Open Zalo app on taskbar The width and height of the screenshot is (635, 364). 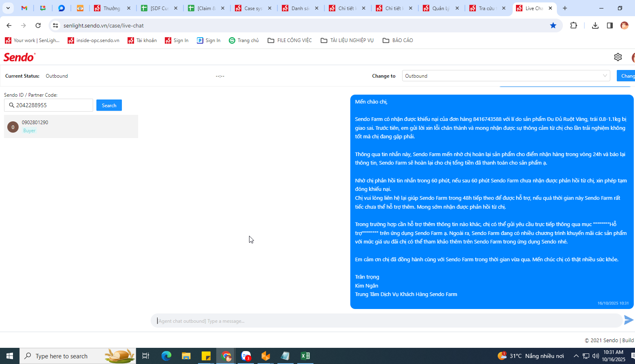pos(246,356)
